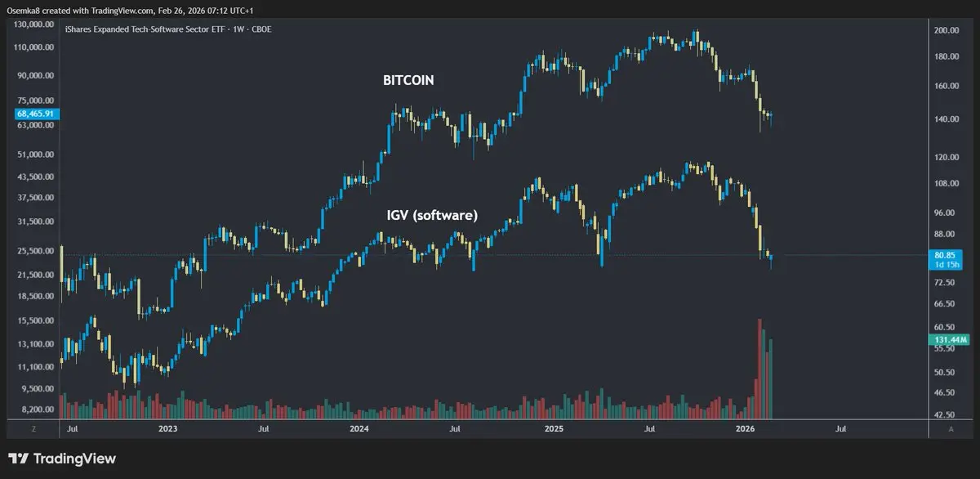Click the 131.44M volume label
The image size is (980, 479).
[947, 339]
